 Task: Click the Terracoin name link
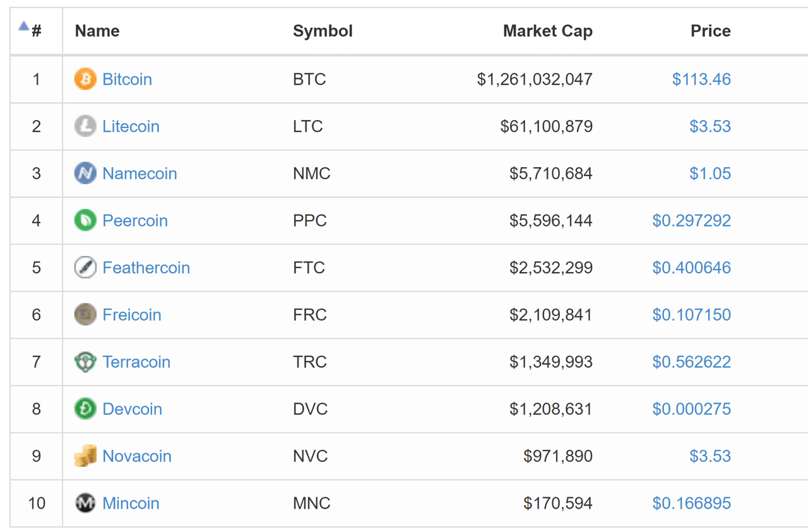click(x=136, y=362)
